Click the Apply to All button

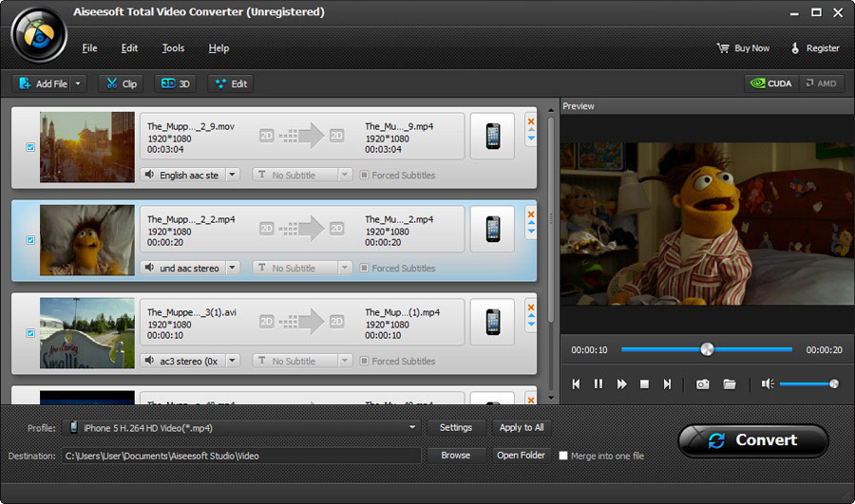tap(522, 427)
